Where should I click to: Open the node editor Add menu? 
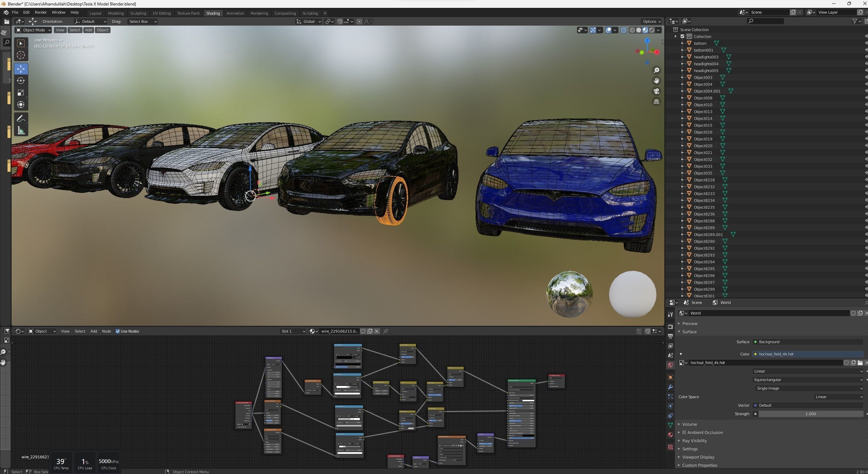click(93, 331)
